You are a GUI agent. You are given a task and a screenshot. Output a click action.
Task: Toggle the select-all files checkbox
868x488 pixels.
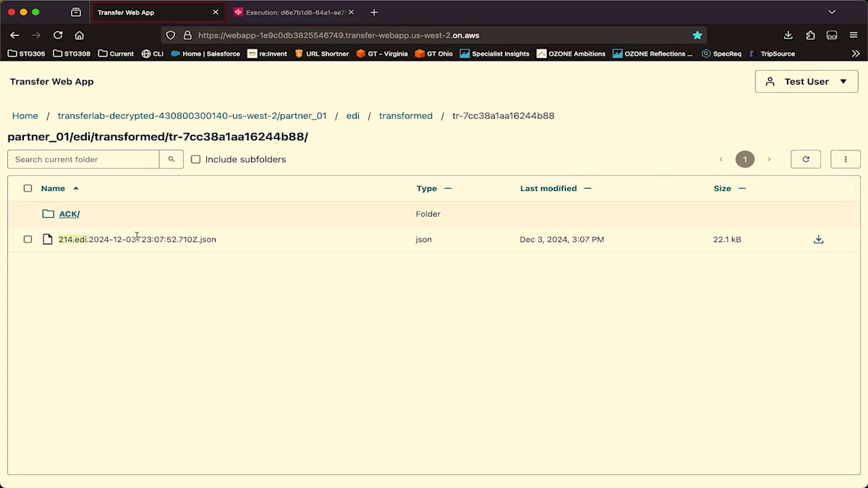[27, 188]
